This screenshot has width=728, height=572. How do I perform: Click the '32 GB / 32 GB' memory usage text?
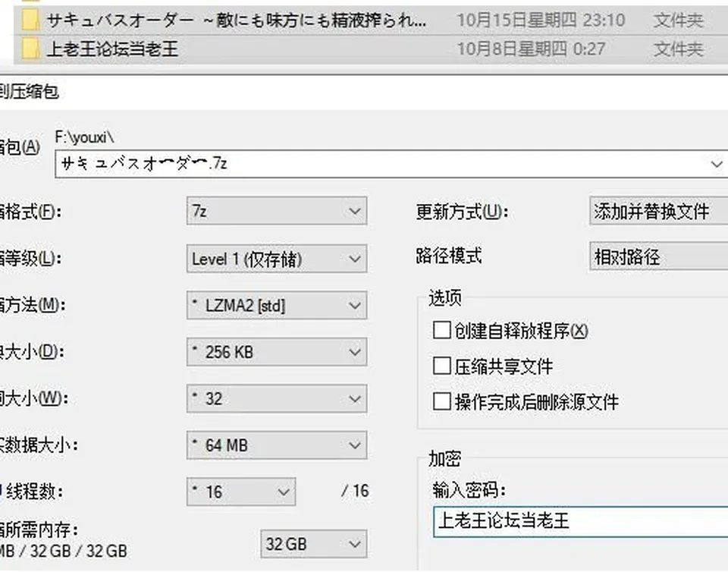[x=79, y=551]
